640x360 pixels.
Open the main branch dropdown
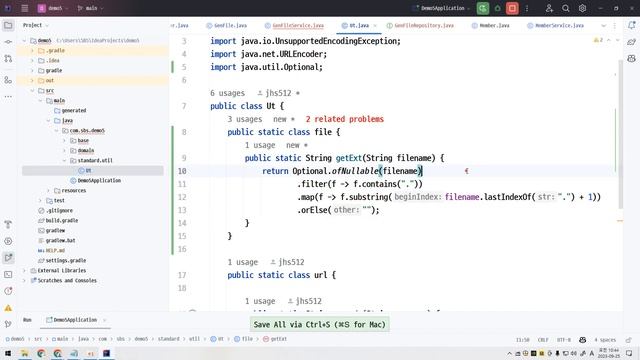(90, 8)
